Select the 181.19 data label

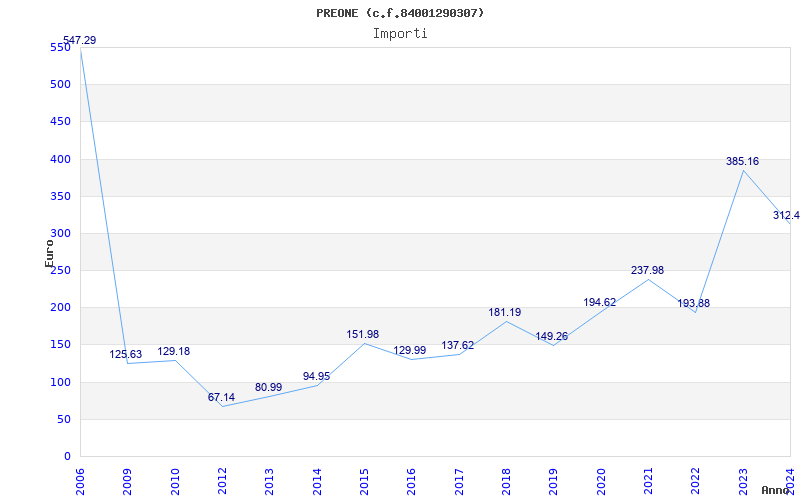tap(505, 312)
